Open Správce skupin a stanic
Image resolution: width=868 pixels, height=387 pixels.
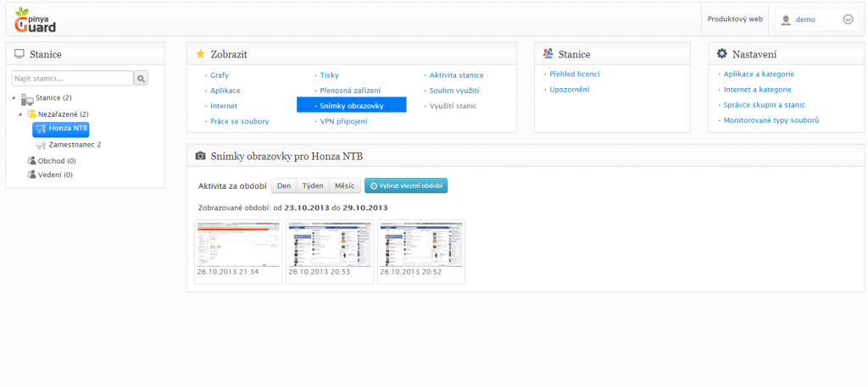764,104
